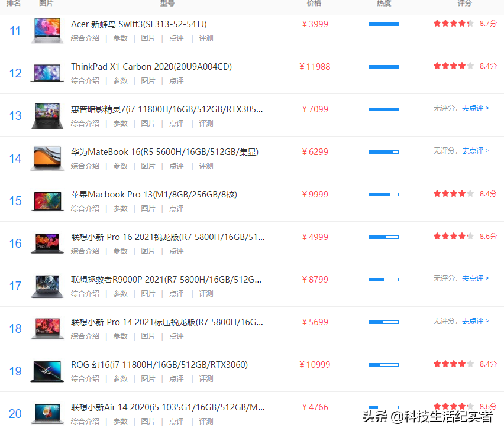
Task: Open the ThinkPad X1 Carbon 2020(20U9A004CD) title link
Action: (x=151, y=67)
